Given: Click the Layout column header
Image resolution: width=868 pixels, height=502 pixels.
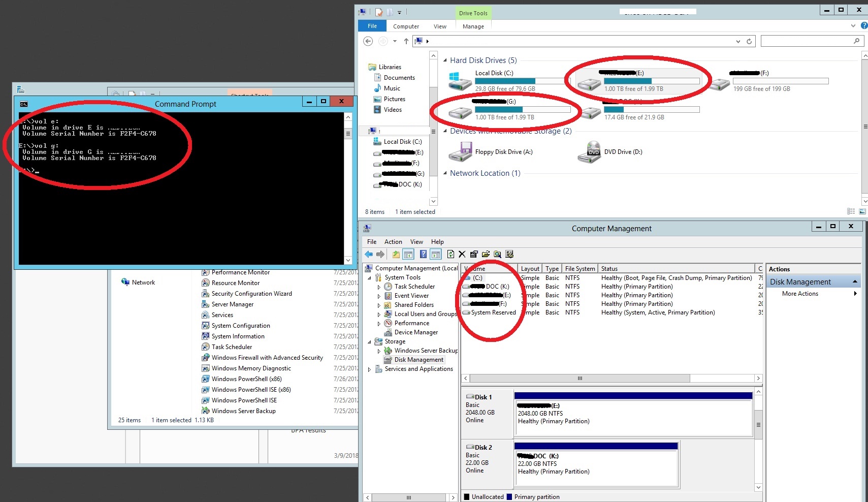Looking at the screenshot, I should point(530,269).
